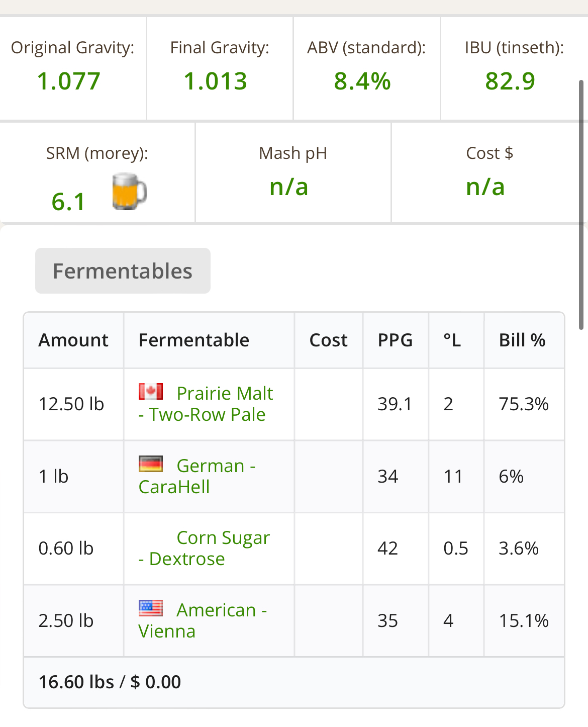Click the beer mug SRM color icon

(x=129, y=192)
